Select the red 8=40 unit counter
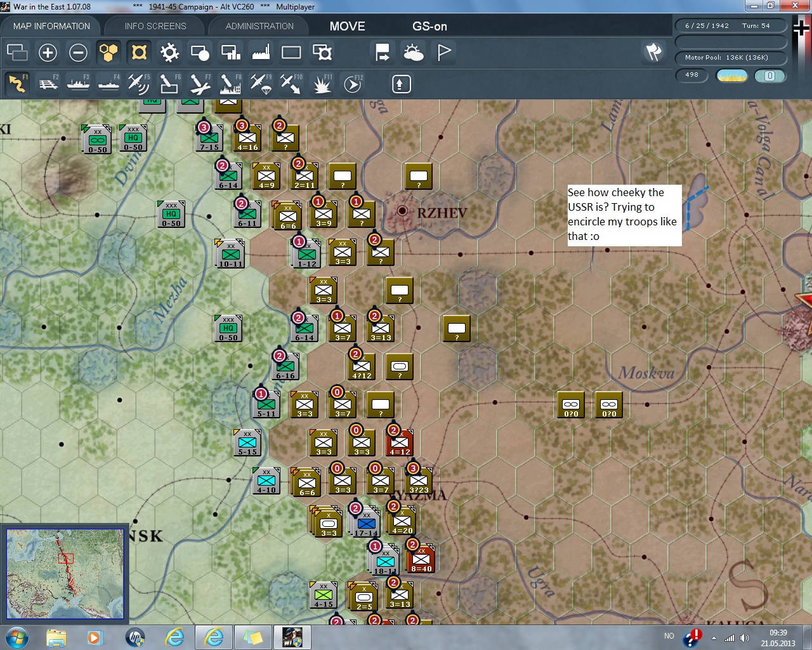Image resolution: width=812 pixels, height=650 pixels. point(421,559)
